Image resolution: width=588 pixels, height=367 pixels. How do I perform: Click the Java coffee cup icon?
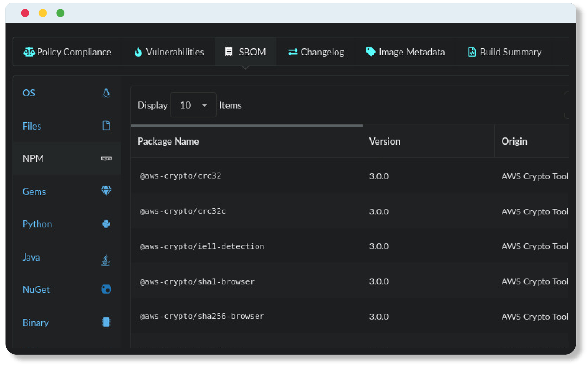pos(105,260)
